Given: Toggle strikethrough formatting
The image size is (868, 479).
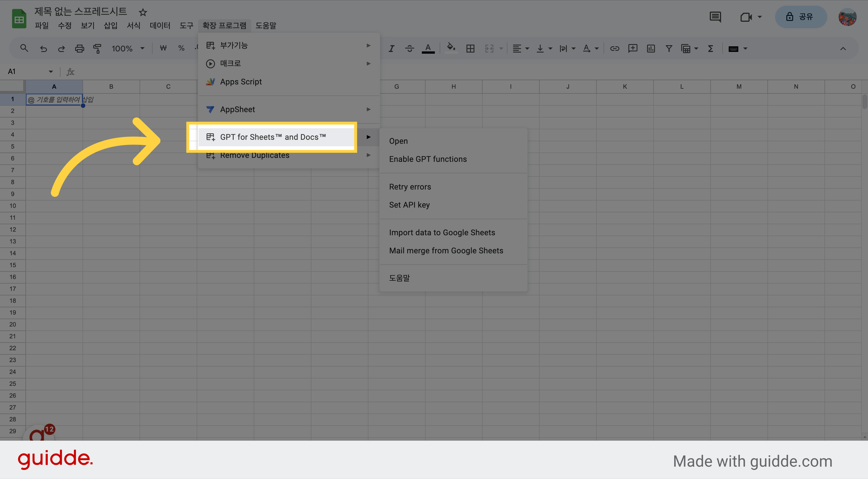Looking at the screenshot, I should [409, 49].
